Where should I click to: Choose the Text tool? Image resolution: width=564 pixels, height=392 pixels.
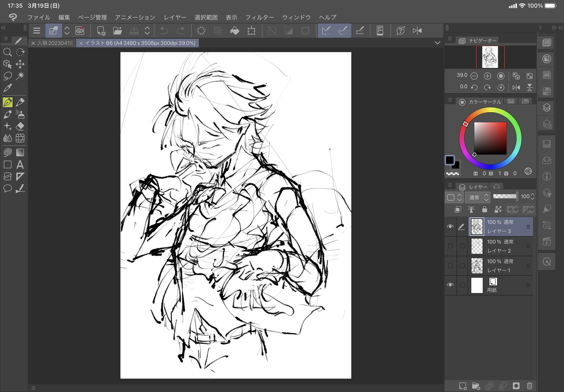(20, 164)
